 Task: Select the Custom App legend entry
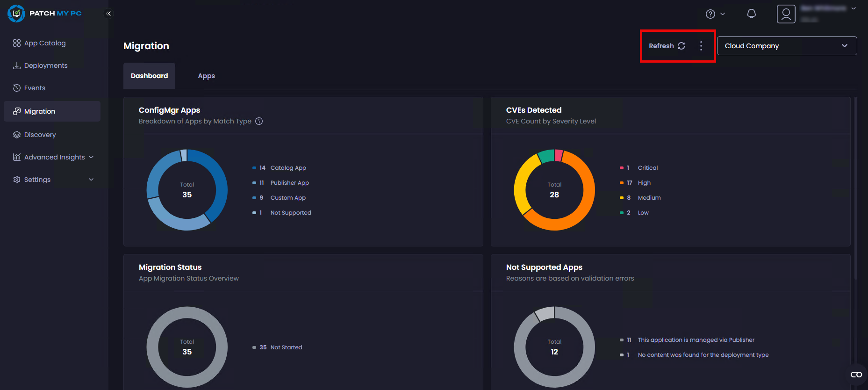[279, 198]
